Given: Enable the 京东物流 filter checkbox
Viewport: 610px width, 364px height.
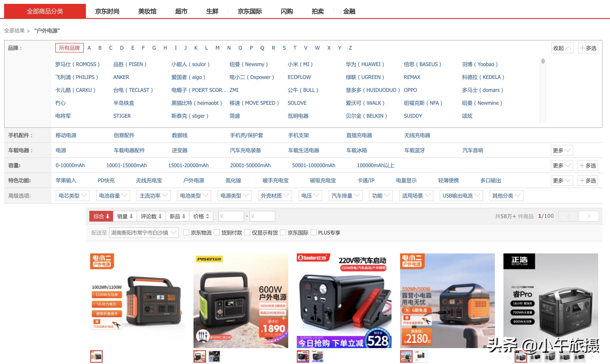Looking at the screenshot, I should pyautogui.click(x=186, y=233).
